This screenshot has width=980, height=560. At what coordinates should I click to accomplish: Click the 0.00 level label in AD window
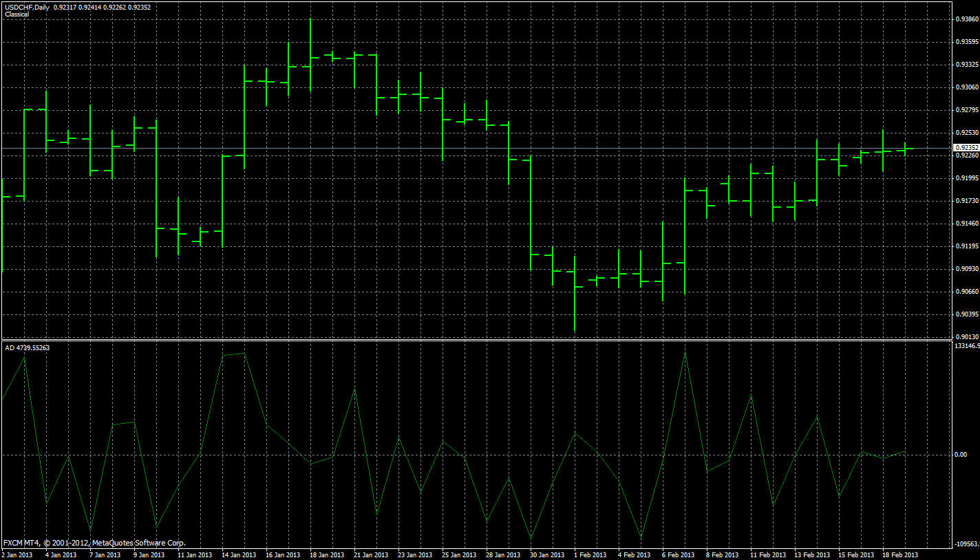click(960, 455)
